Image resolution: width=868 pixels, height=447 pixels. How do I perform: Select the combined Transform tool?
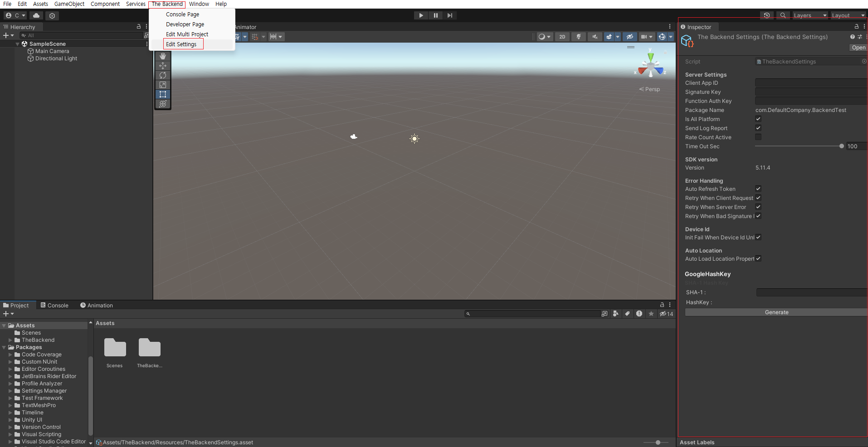163,104
